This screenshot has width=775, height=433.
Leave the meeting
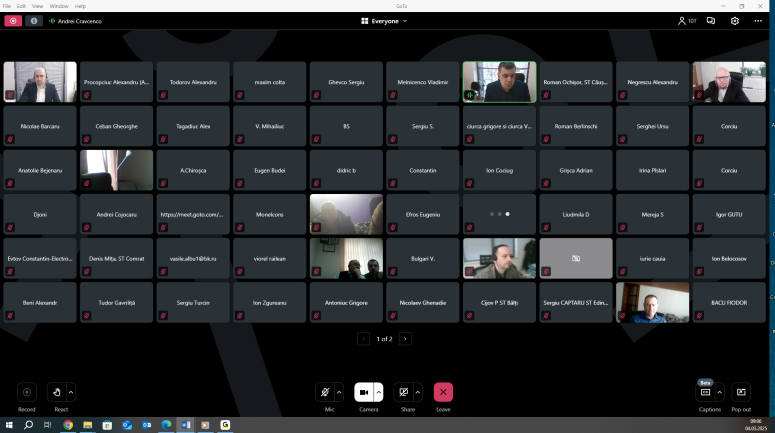pyautogui.click(x=443, y=392)
